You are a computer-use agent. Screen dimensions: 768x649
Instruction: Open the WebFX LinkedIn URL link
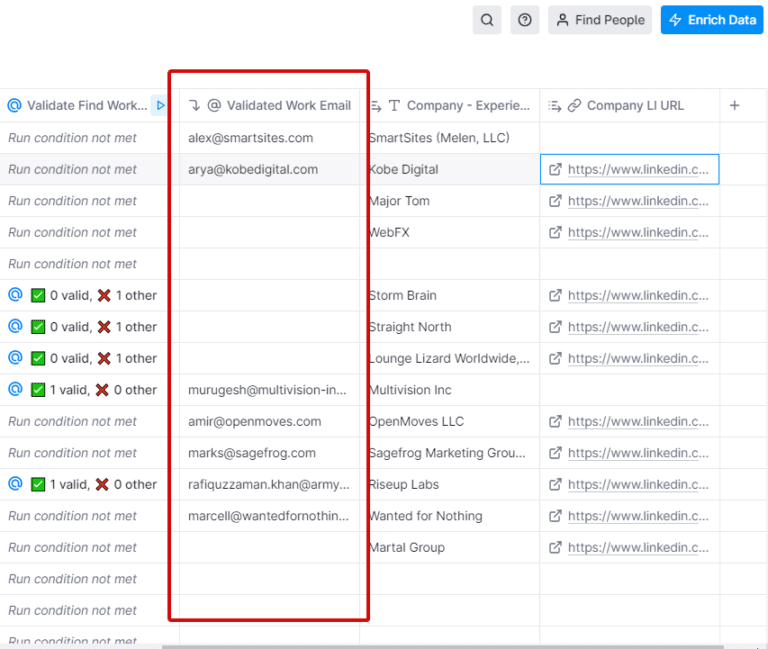[x=638, y=232]
